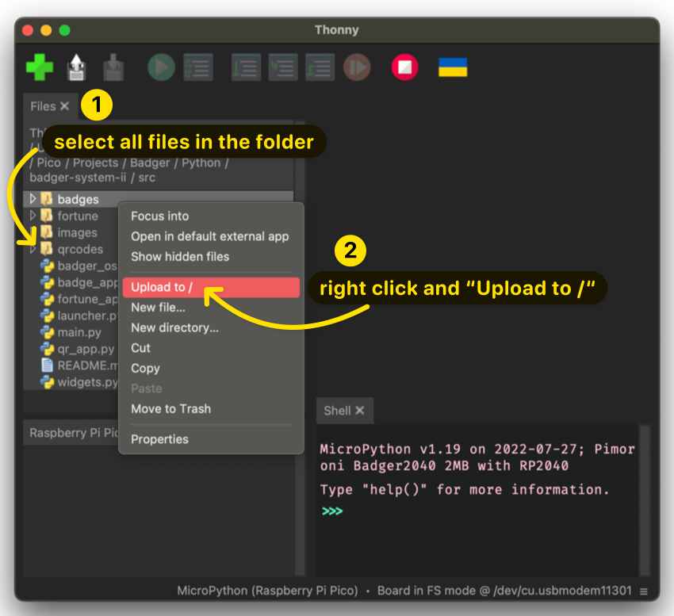
Task: Choose Copy in the context menu
Action: pos(211,369)
